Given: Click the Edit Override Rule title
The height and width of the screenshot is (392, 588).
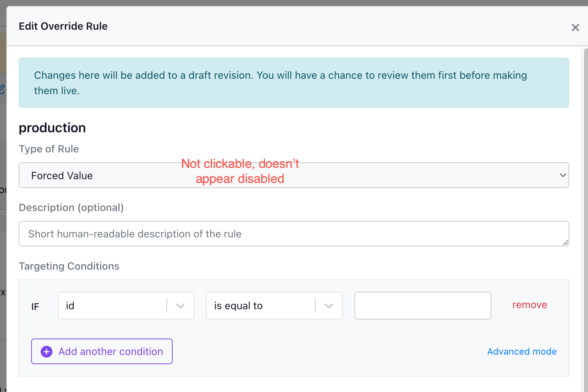Looking at the screenshot, I should point(63,26).
